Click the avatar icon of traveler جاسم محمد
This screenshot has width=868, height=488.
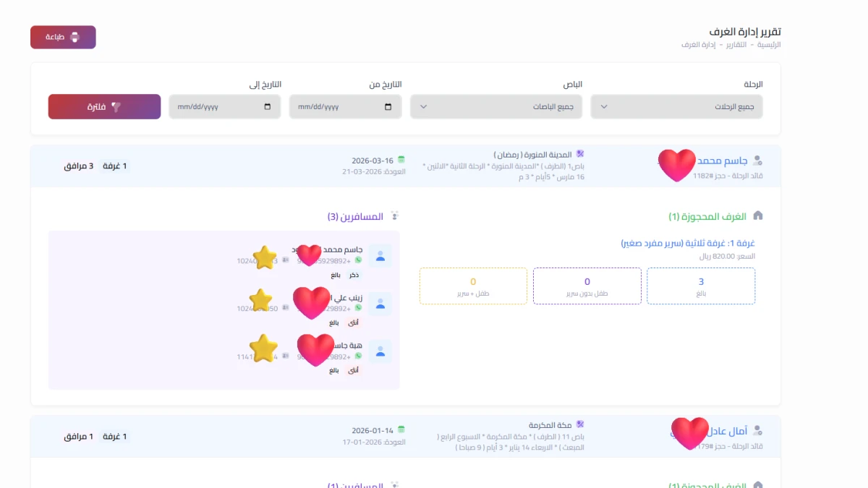[380, 255]
